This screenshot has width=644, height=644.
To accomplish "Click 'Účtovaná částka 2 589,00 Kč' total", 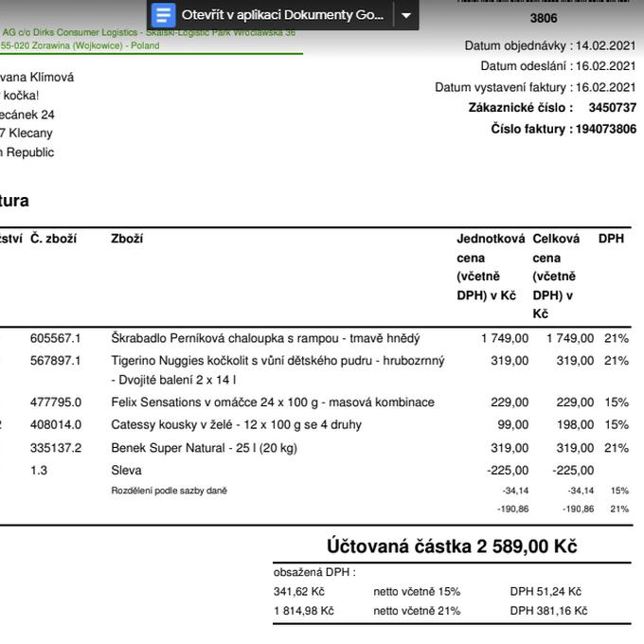I will tap(452, 546).
